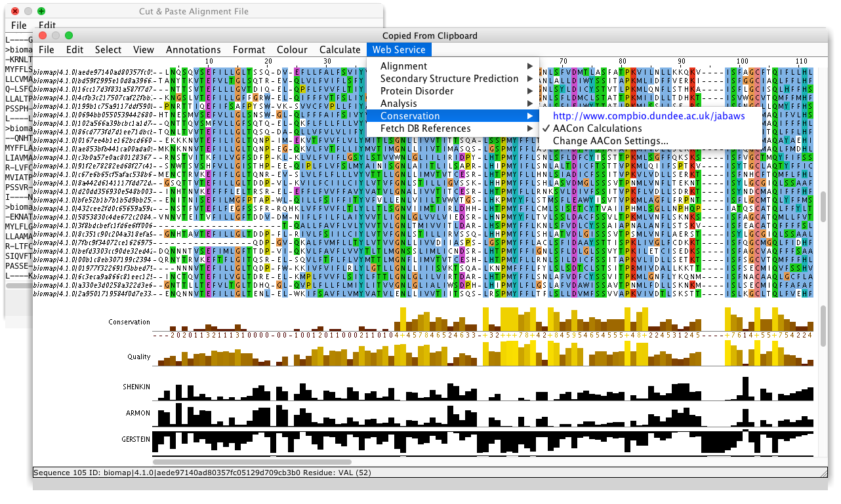Open the Alignment submenu
Viewport: 841px width, 504px height.
(x=403, y=66)
